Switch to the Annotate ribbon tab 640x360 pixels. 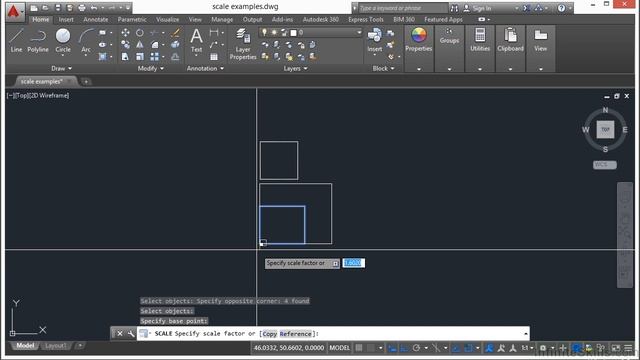coord(96,19)
